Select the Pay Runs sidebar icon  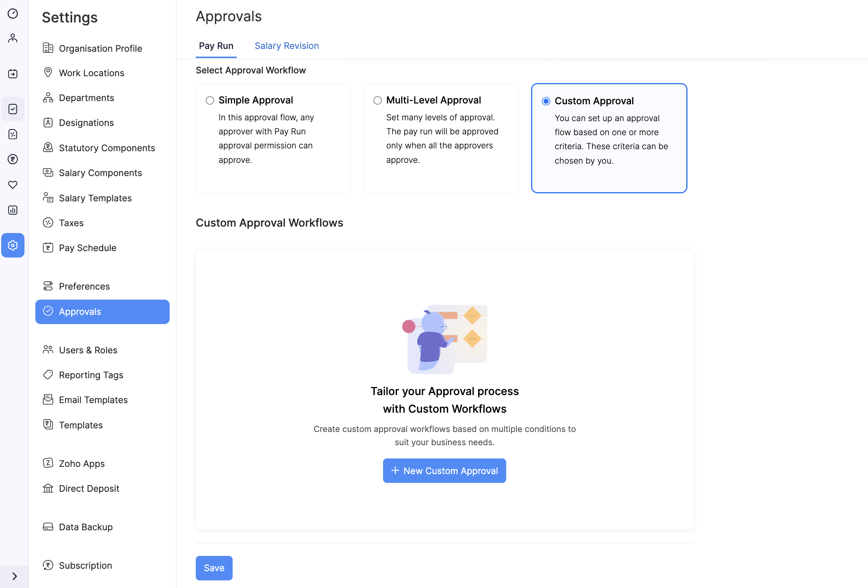coord(13,74)
